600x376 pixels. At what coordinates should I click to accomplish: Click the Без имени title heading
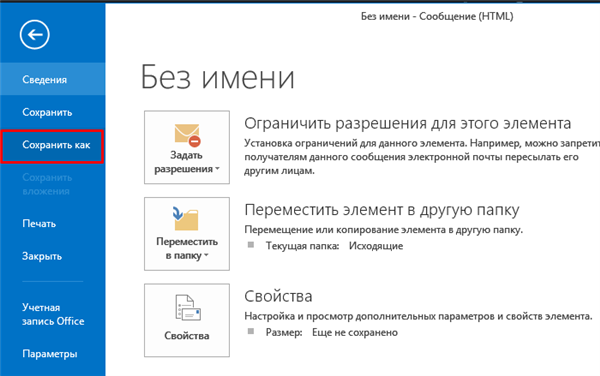coord(218,77)
